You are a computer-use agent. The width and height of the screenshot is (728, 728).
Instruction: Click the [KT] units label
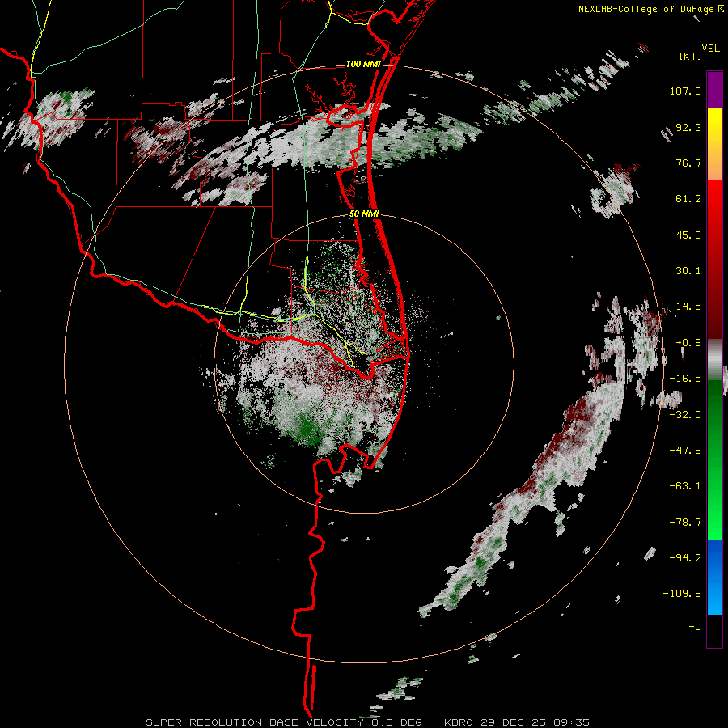[690, 56]
